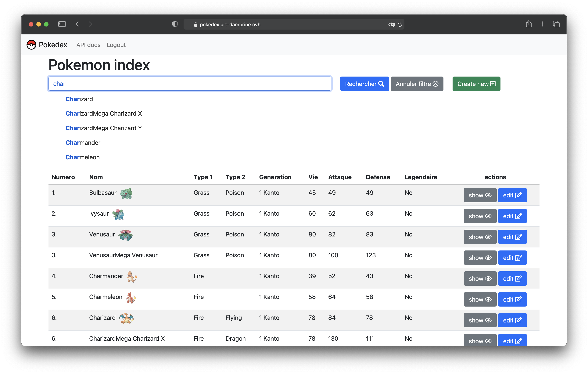Edit the Charizard row with sprite
The width and height of the screenshot is (588, 374).
coord(512,320)
